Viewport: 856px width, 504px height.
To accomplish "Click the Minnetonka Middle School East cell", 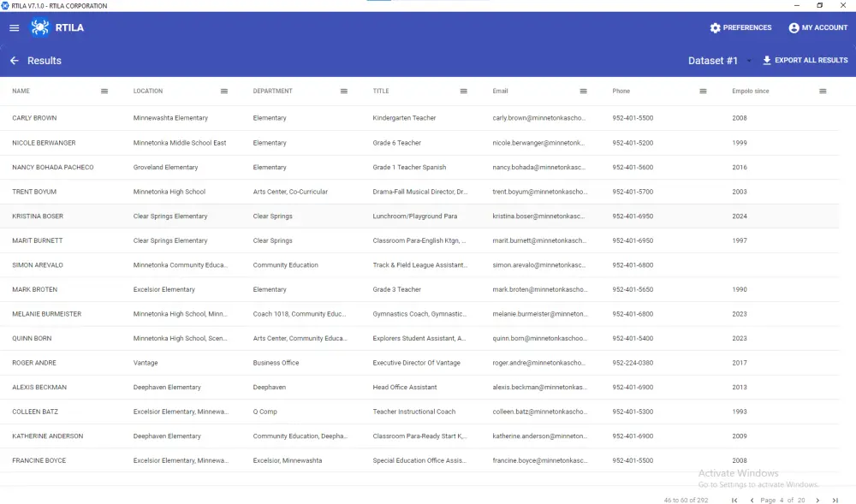I will pos(180,143).
